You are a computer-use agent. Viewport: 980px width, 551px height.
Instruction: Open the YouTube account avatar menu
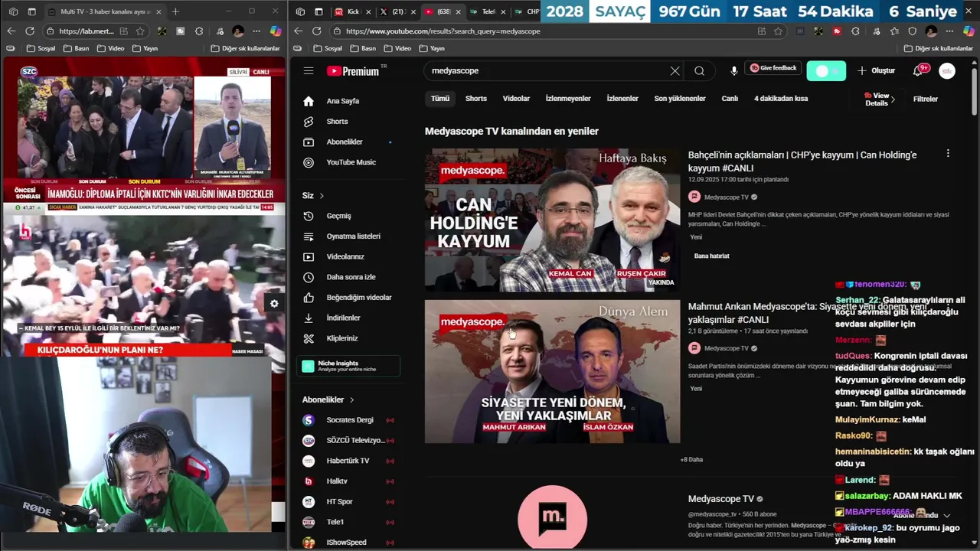click(x=947, y=70)
